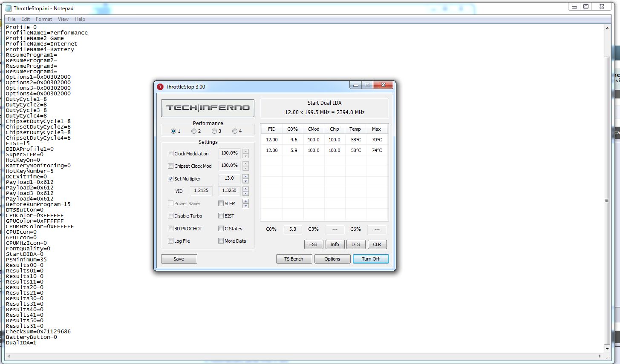Viewport: 620px width, 364px height.
Task: Decrease Chipset Clock Mod with down arrow
Action: 245,169
